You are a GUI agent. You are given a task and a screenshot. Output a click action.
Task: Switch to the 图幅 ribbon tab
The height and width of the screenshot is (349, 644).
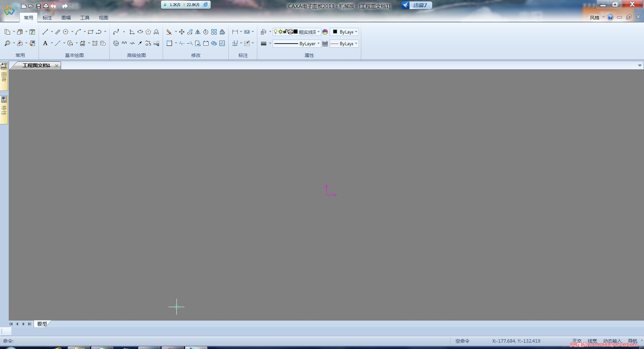pyautogui.click(x=66, y=18)
